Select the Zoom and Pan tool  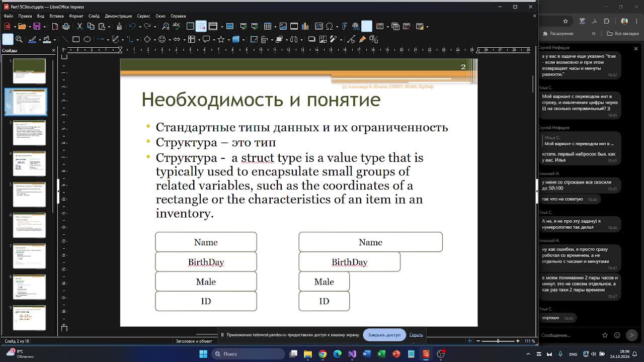click(x=19, y=39)
